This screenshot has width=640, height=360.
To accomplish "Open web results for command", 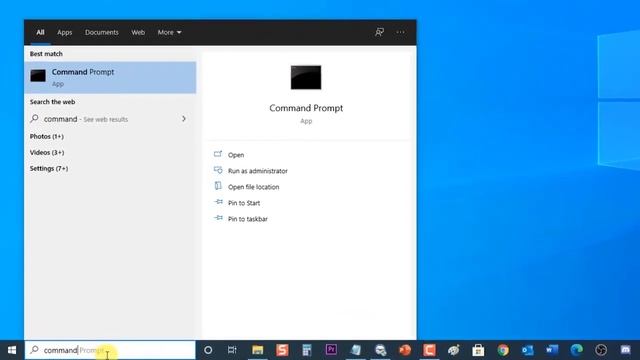I will pyautogui.click(x=110, y=119).
